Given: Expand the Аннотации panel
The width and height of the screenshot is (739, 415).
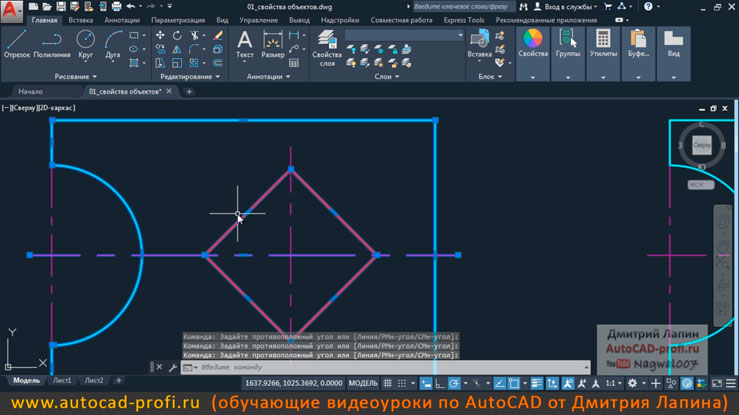Looking at the screenshot, I should tap(269, 76).
